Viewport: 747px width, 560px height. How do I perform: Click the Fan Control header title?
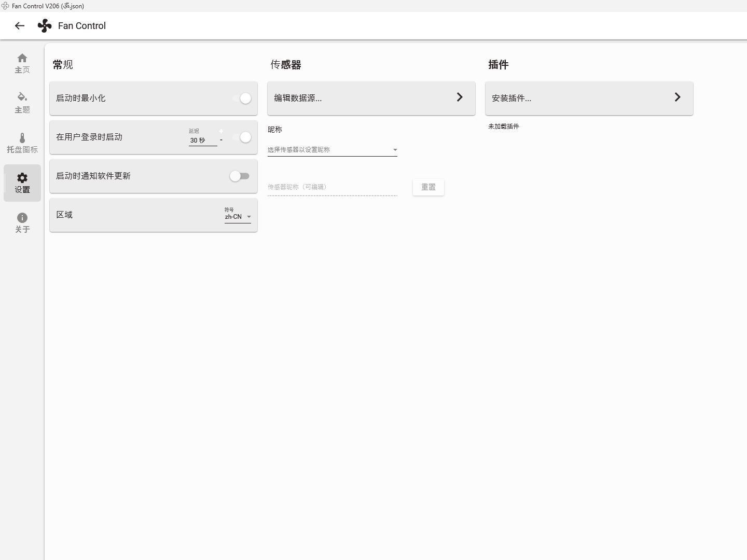(82, 26)
